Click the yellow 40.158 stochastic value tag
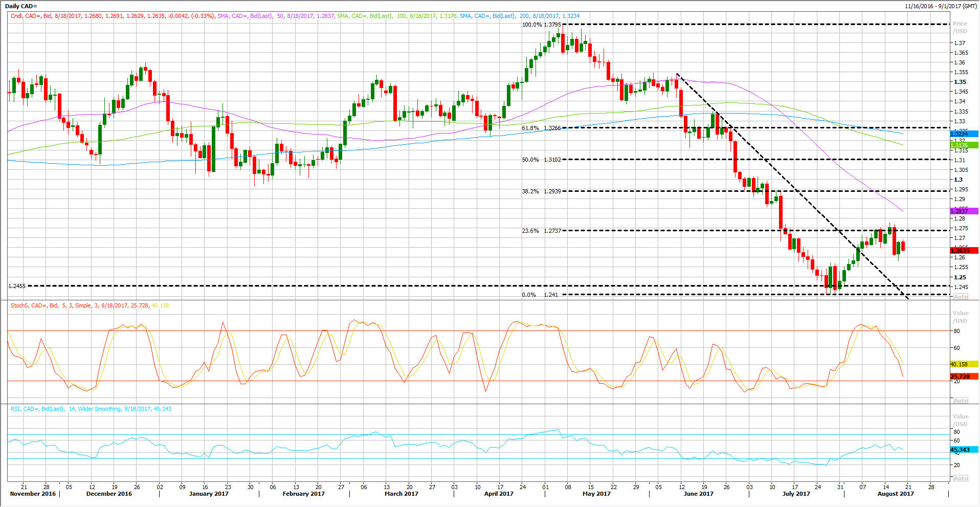The width and height of the screenshot is (980, 507). click(x=963, y=364)
